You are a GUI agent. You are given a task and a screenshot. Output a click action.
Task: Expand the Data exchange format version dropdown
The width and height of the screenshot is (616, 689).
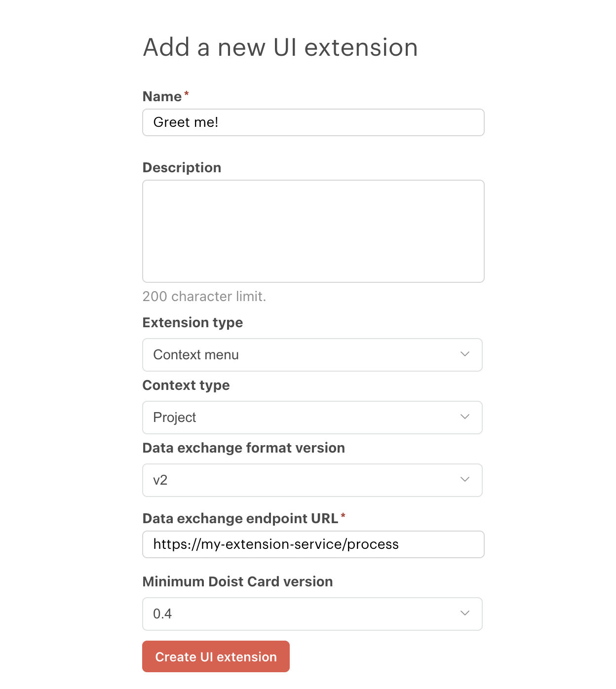point(312,480)
